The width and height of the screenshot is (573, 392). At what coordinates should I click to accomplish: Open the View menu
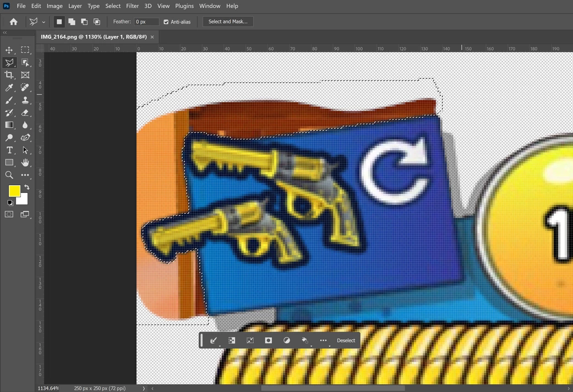tap(163, 6)
